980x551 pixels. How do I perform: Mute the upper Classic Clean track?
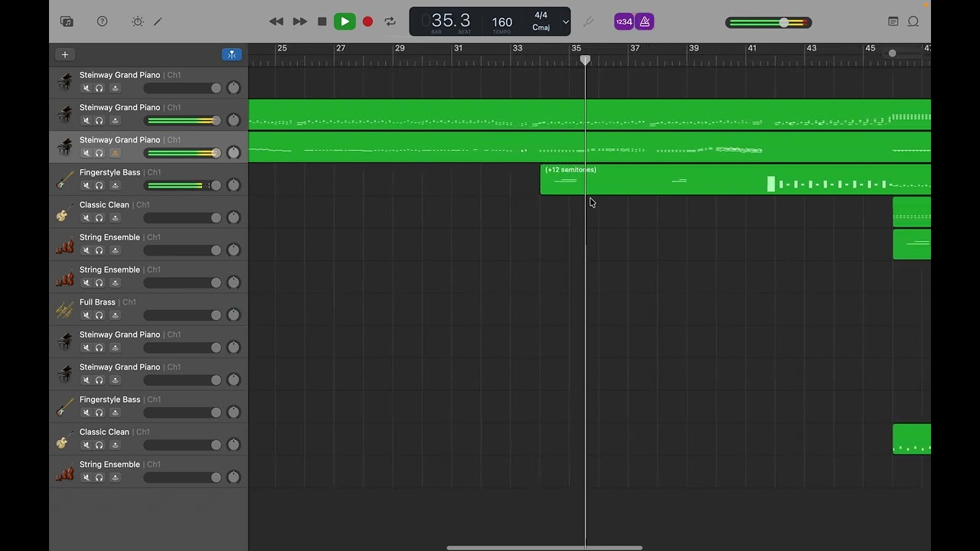[87, 218]
